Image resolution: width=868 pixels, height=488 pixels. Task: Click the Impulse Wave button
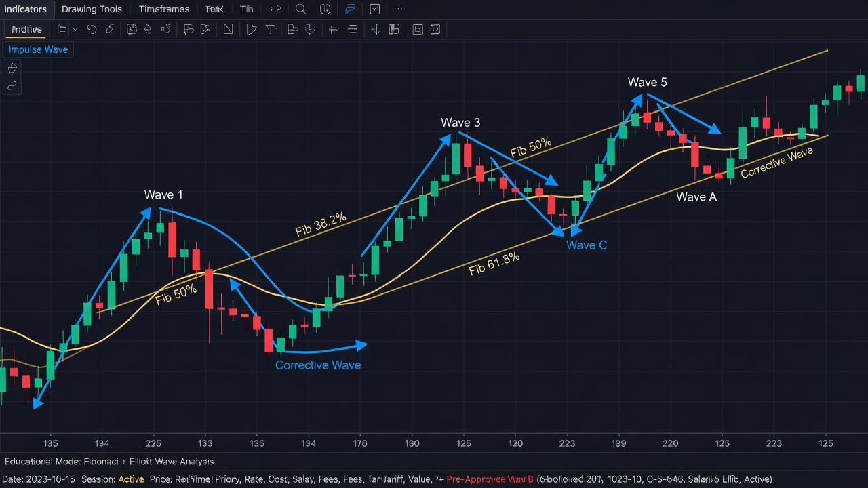(x=38, y=49)
